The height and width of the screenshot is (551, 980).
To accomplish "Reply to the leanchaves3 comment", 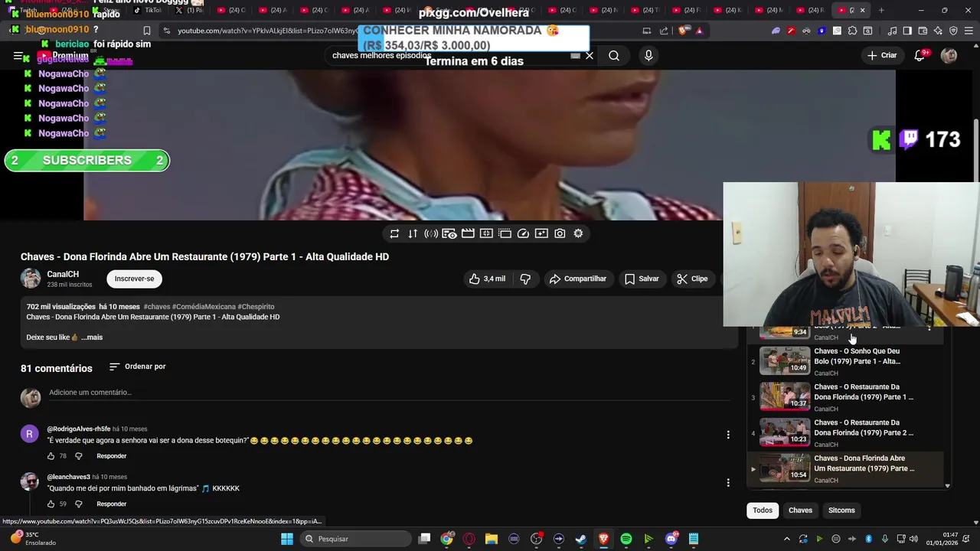I will [x=111, y=504].
